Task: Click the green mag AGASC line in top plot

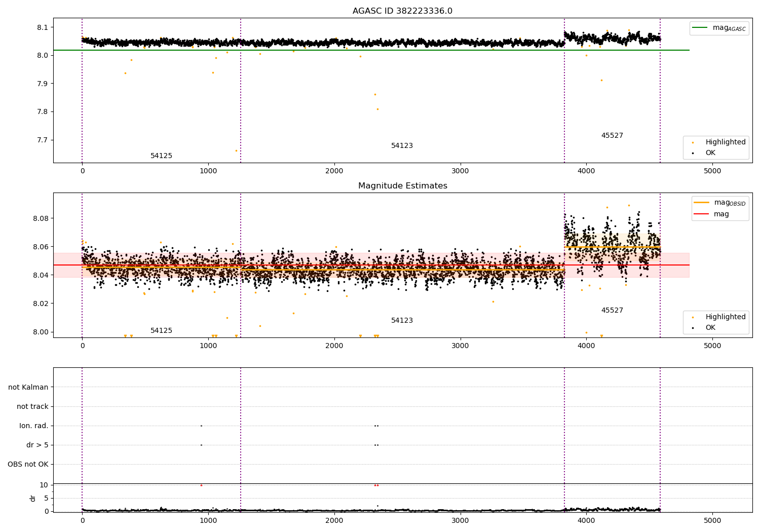Action: 371,50
